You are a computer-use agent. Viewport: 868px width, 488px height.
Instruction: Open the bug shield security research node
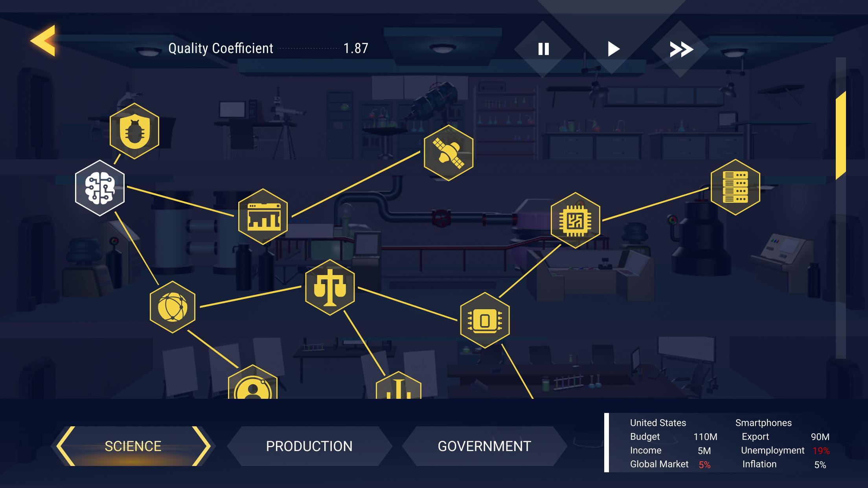click(x=134, y=131)
